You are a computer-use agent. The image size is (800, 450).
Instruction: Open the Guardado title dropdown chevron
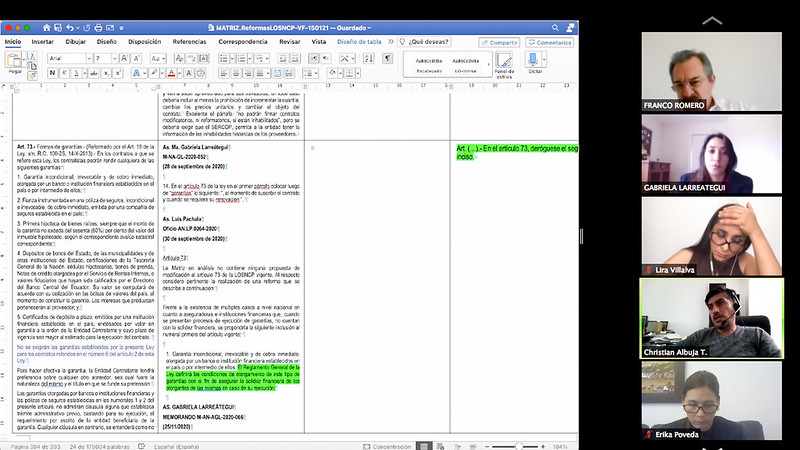(369, 28)
